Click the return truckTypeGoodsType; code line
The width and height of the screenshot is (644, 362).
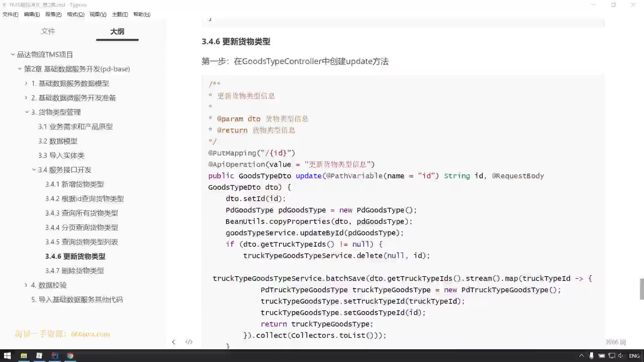point(317,324)
